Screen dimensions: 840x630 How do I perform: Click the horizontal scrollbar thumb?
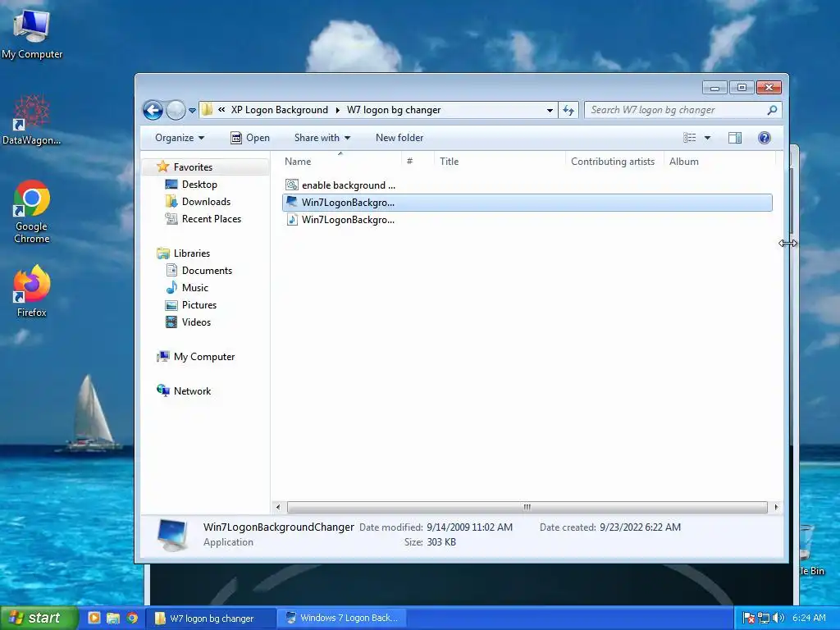(x=527, y=507)
